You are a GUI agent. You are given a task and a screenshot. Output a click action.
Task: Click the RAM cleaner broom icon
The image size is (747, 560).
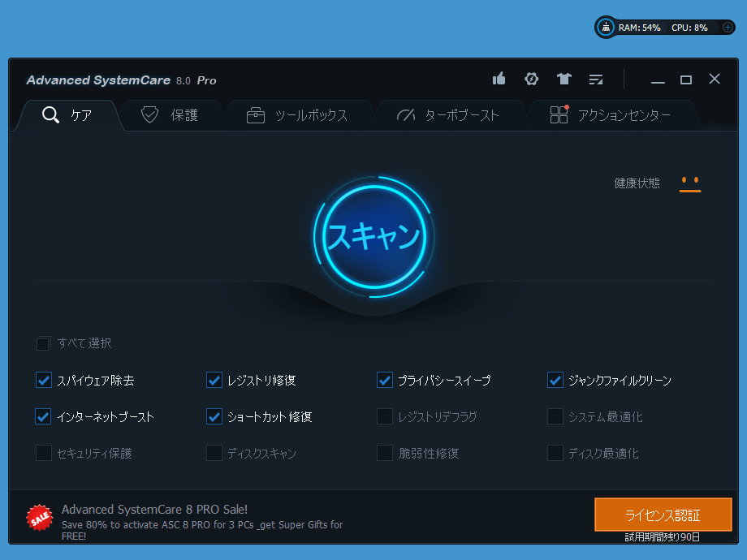point(606,27)
